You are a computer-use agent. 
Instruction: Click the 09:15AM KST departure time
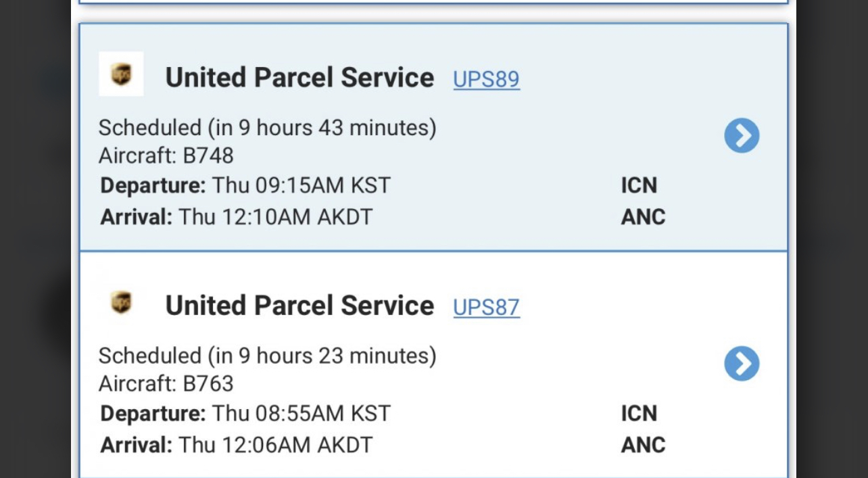(301, 185)
